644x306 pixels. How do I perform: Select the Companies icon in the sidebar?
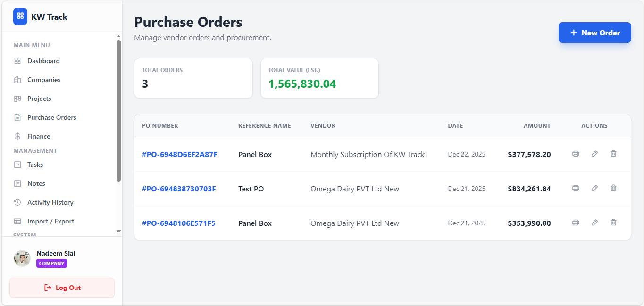pos(17,79)
